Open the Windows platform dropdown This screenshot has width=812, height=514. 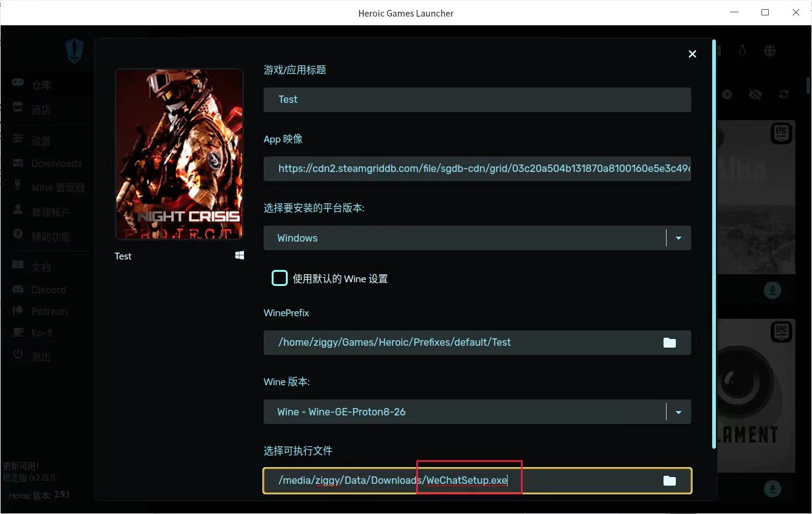coord(477,238)
